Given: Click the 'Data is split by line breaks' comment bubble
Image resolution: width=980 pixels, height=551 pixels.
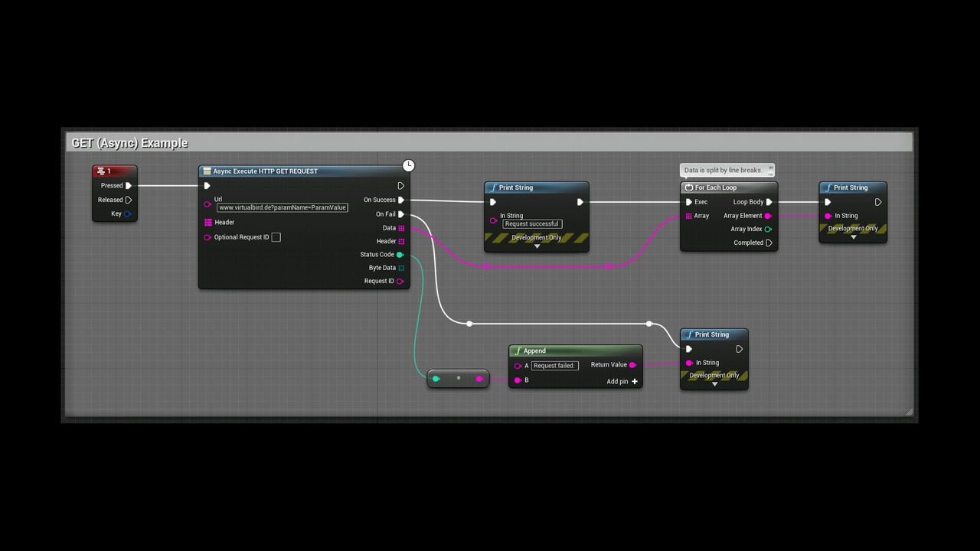Looking at the screenshot, I should pyautogui.click(x=723, y=170).
